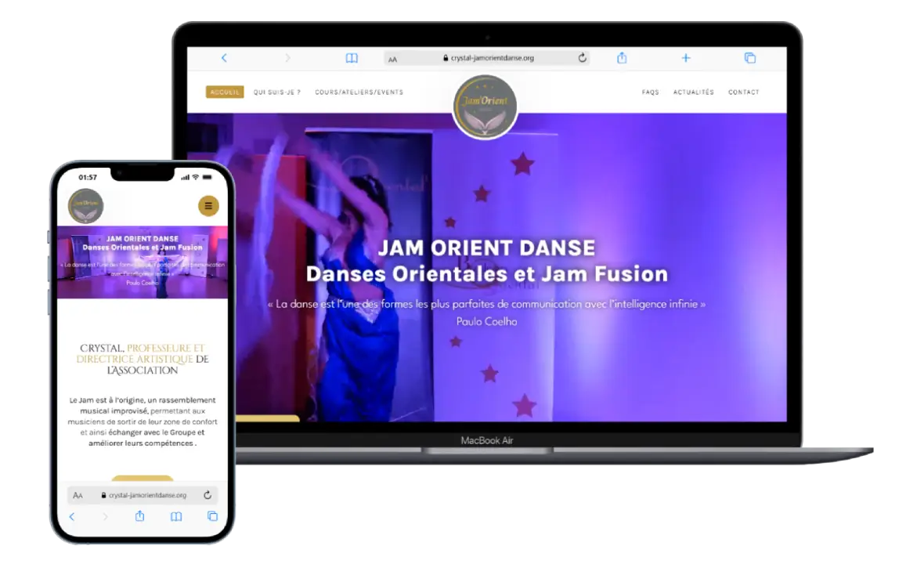Click the share icon in laptop Safari toolbar

point(622,58)
